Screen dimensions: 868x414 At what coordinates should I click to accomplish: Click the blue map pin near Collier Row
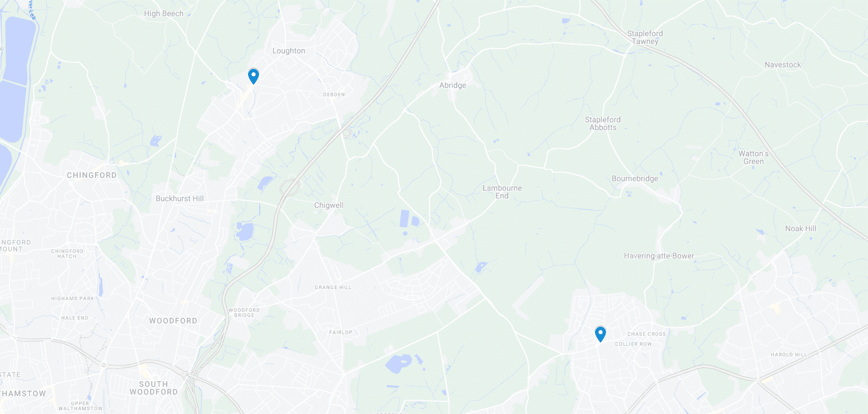point(601,334)
